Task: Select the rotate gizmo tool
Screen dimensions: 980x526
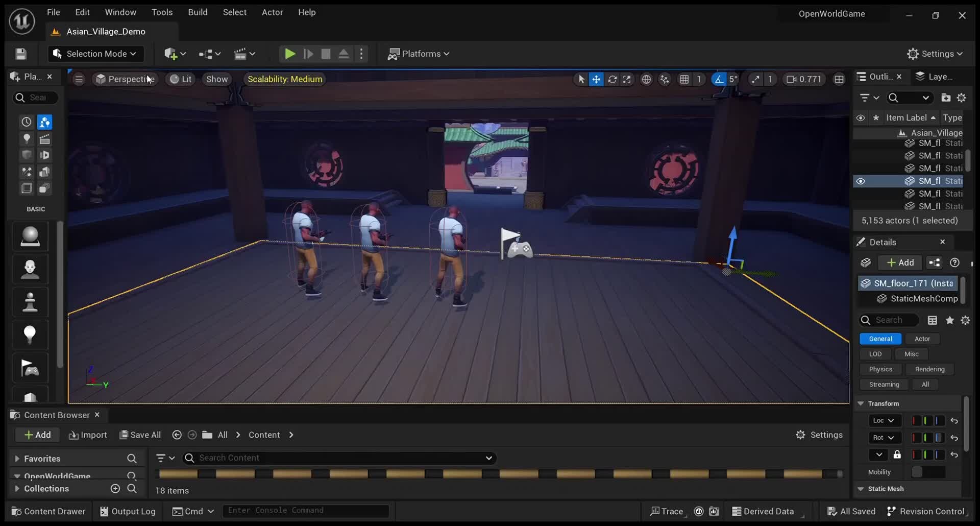Action: [612, 79]
